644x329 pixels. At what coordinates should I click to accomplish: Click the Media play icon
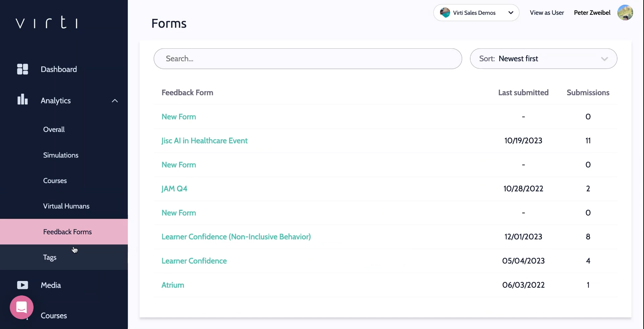pos(22,285)
